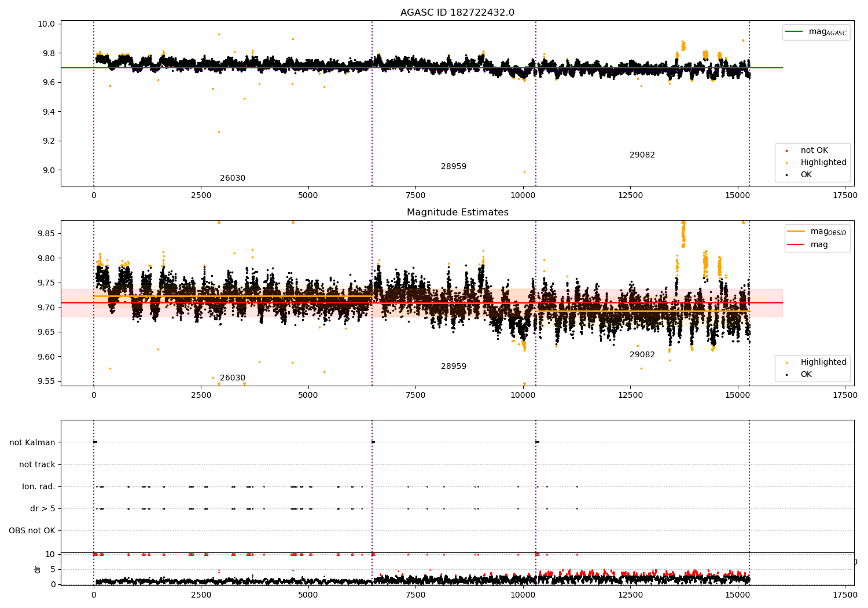Click obsid label 28959 in the AGASC ID plot
868x608 pixels.
tap(454, 167)
